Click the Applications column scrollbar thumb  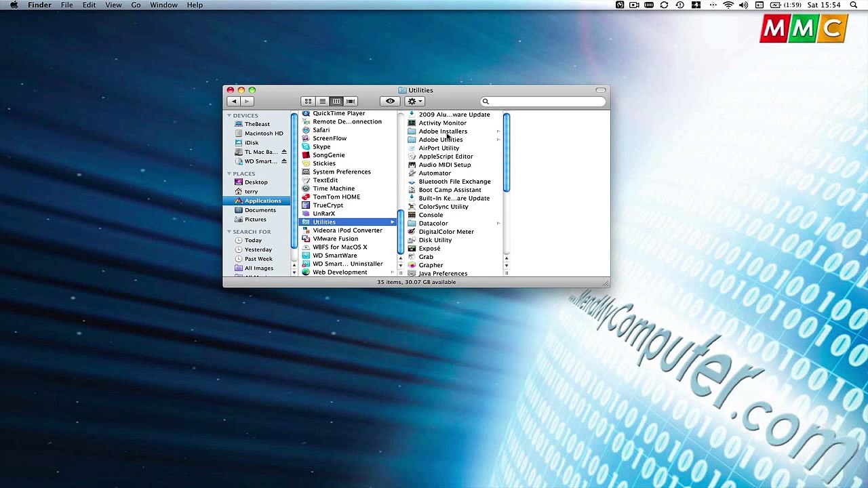401,231
